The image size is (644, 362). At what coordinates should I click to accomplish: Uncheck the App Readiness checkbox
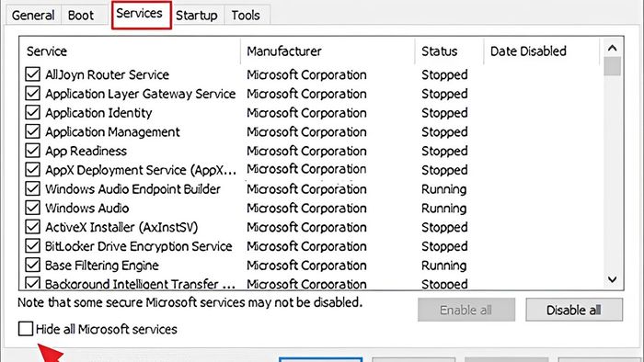click(x=32, y=151)
